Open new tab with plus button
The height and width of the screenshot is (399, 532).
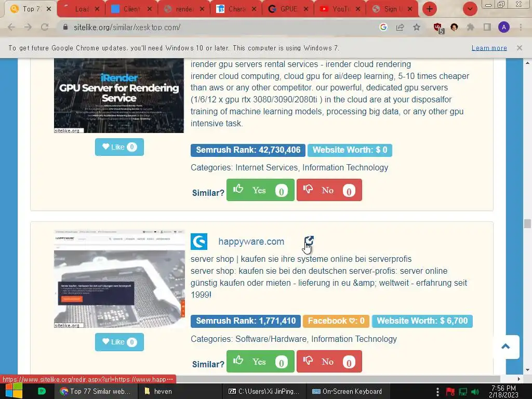(430, 9)
